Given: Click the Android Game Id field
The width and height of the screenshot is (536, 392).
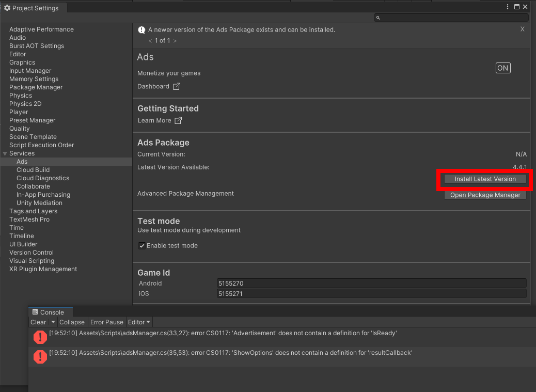Looking at the screenshot, I should tap(372, 284).
